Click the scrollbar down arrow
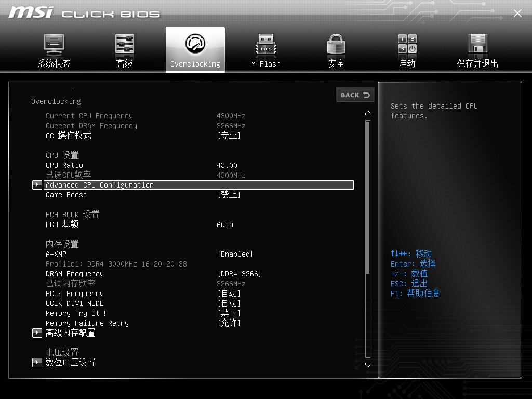Image resolution: width=532 pixels, height=399 pixels. click(x=368, y=365)
